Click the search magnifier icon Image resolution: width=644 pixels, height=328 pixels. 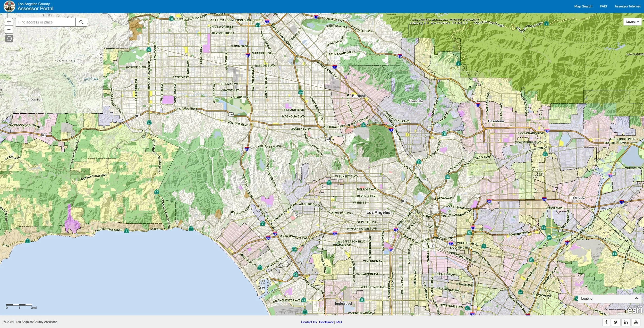81,22
